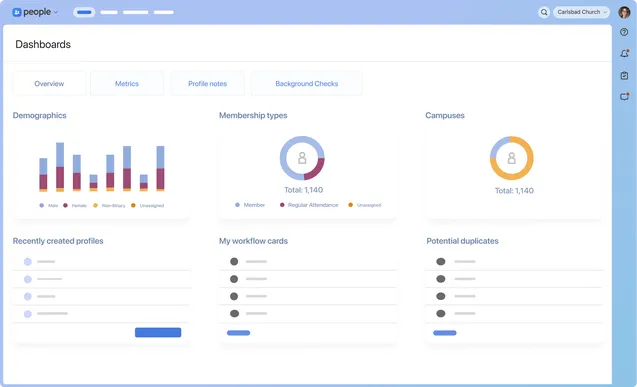Open the notifications bell icon

click(x=624, y=54)
